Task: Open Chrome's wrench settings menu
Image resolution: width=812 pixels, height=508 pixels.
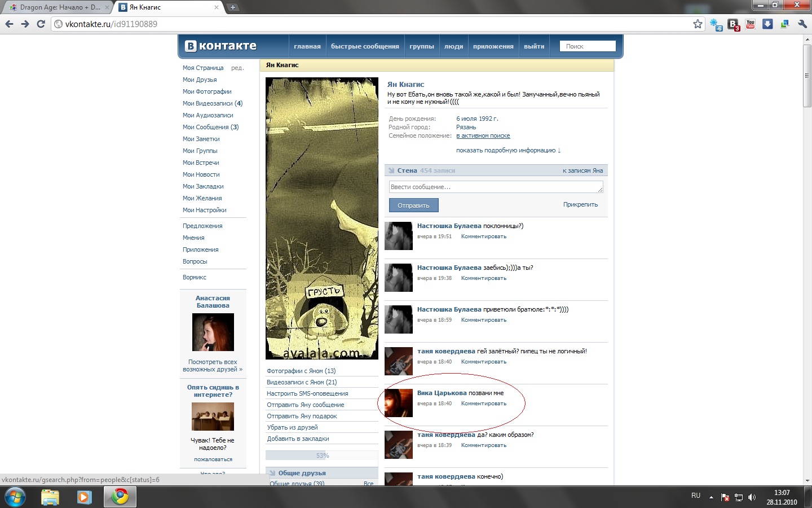Action: [802, 24]
